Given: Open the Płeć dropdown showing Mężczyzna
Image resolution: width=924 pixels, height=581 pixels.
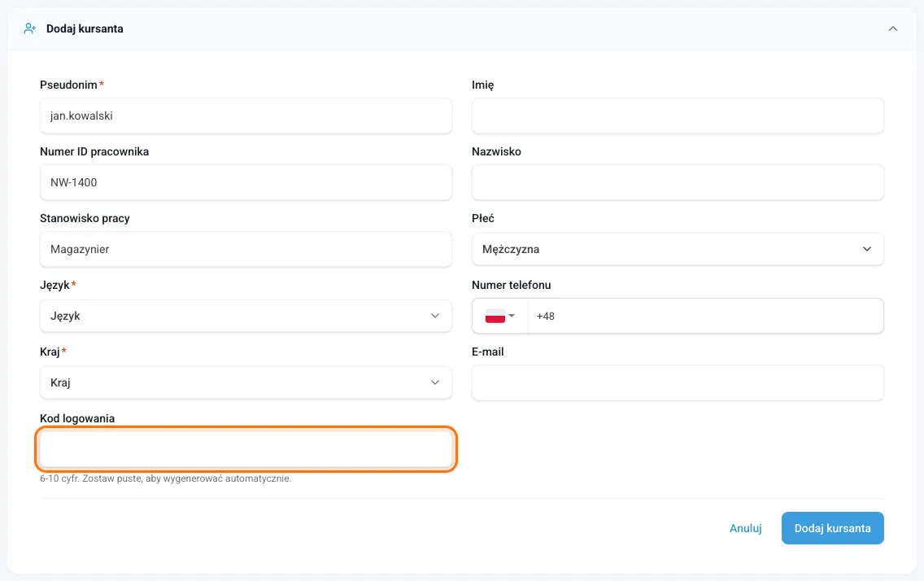Looking at the screenshot, I should [678, 249].
